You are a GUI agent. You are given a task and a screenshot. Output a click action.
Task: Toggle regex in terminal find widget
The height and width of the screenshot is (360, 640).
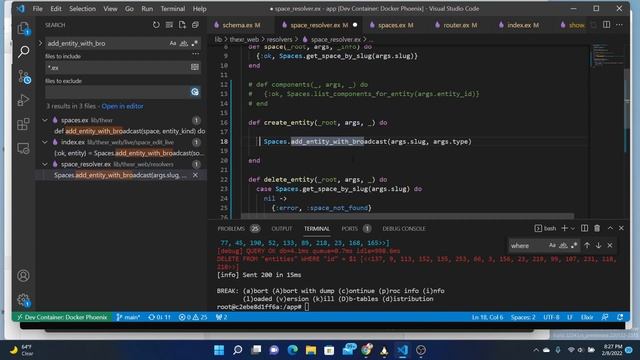coord(574,245)
